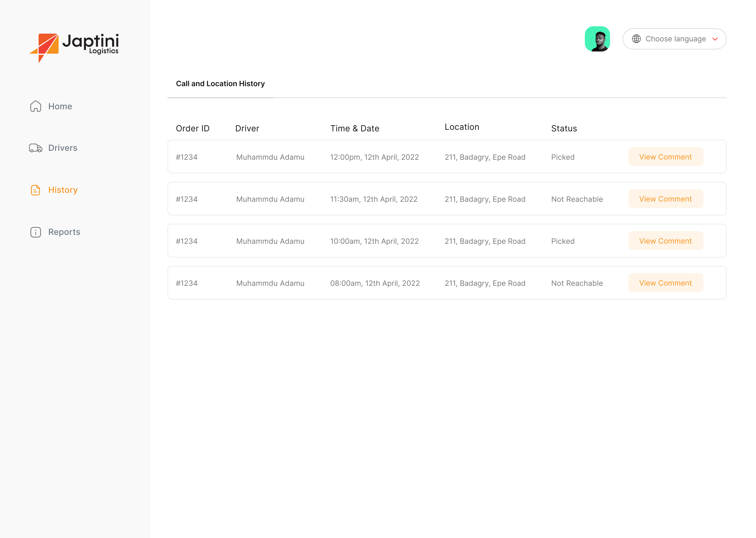Open the Drivers menu item

pos(54,148)
